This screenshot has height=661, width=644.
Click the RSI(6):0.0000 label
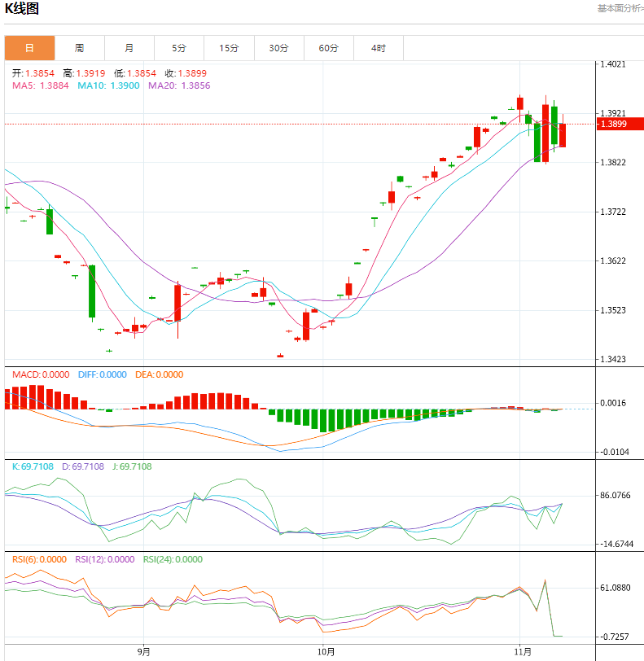pos(39,559)
